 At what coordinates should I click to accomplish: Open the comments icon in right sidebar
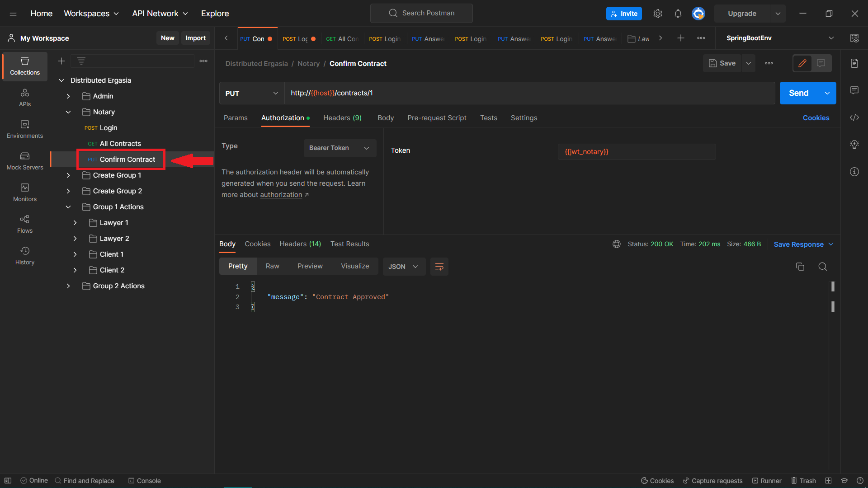(x=854, y=90)
